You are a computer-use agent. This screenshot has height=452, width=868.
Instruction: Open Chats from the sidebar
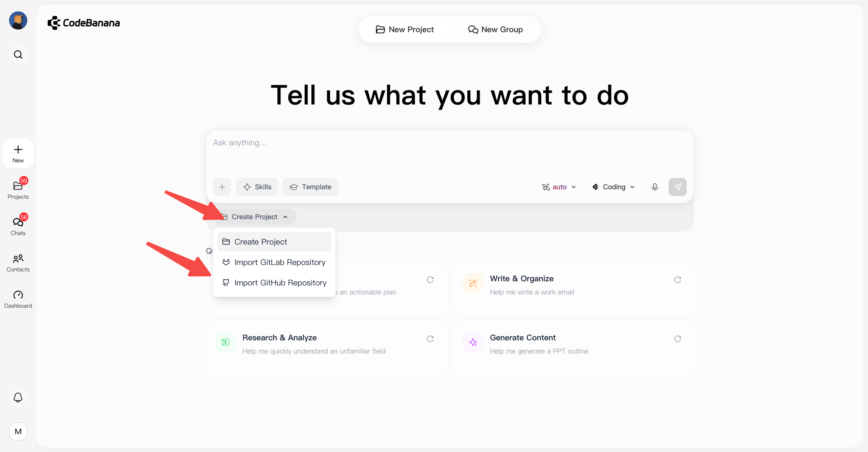(18, 227)
